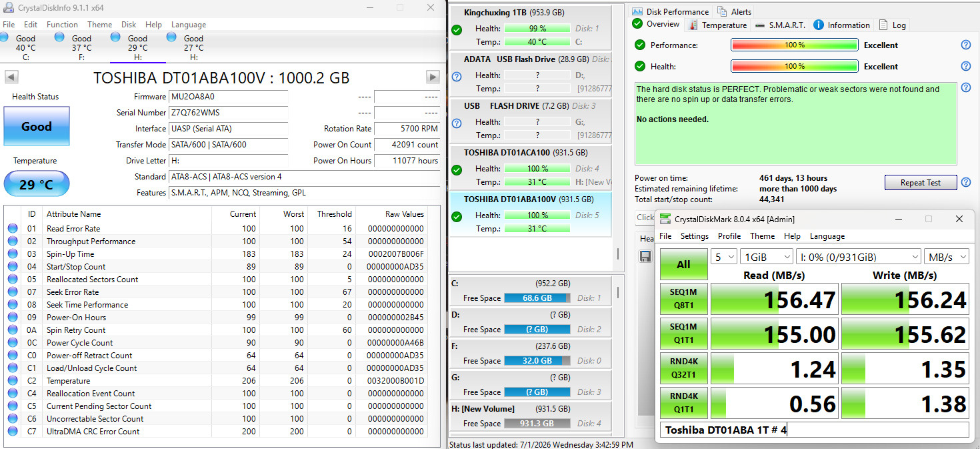
Task: Select the H: [New Volume] entry
Action: (x=529, y=416)
